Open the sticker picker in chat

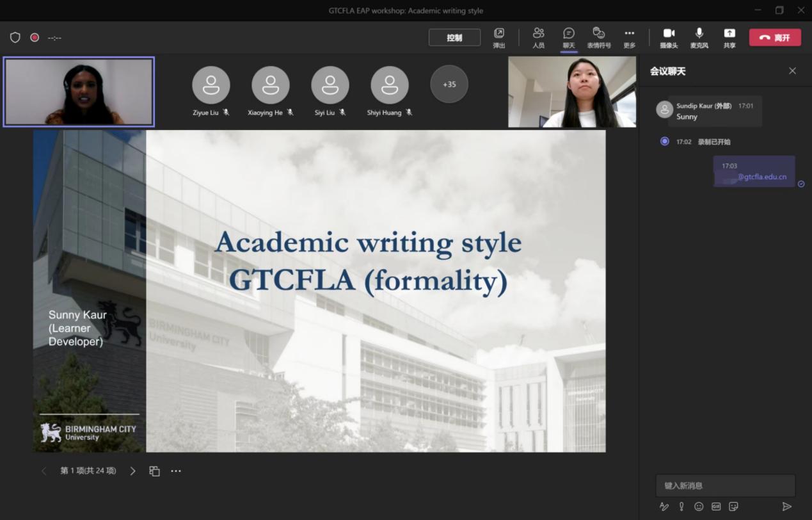pyautogui.click(x=733, y=507)
